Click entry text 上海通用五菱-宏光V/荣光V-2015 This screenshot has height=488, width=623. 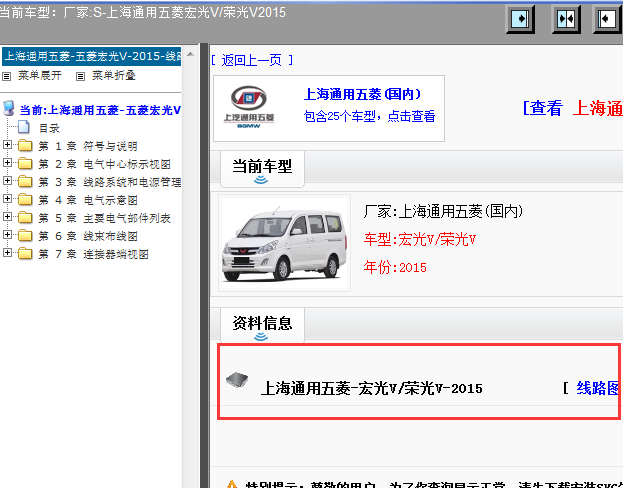tap(371, 388)
